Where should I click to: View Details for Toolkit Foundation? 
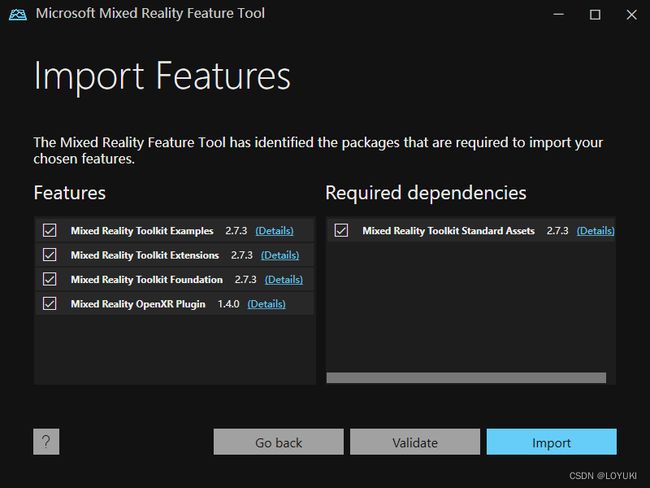click(x=284, y=279)
